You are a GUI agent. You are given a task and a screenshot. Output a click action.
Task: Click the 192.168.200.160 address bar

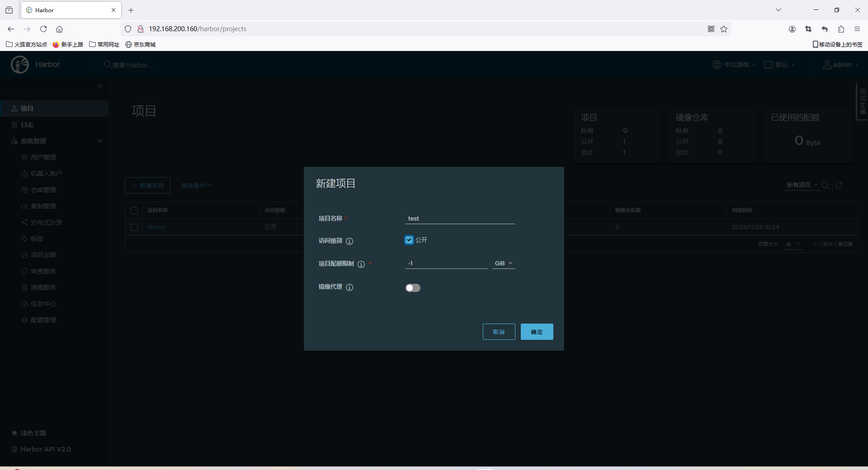[x=425, y=29]
